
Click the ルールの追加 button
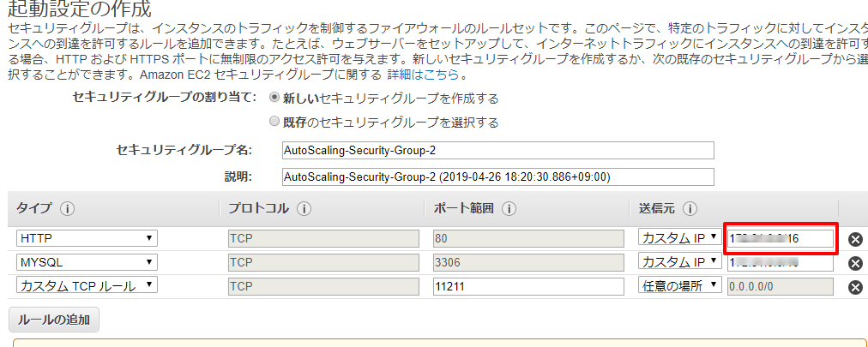click(54, 320)
